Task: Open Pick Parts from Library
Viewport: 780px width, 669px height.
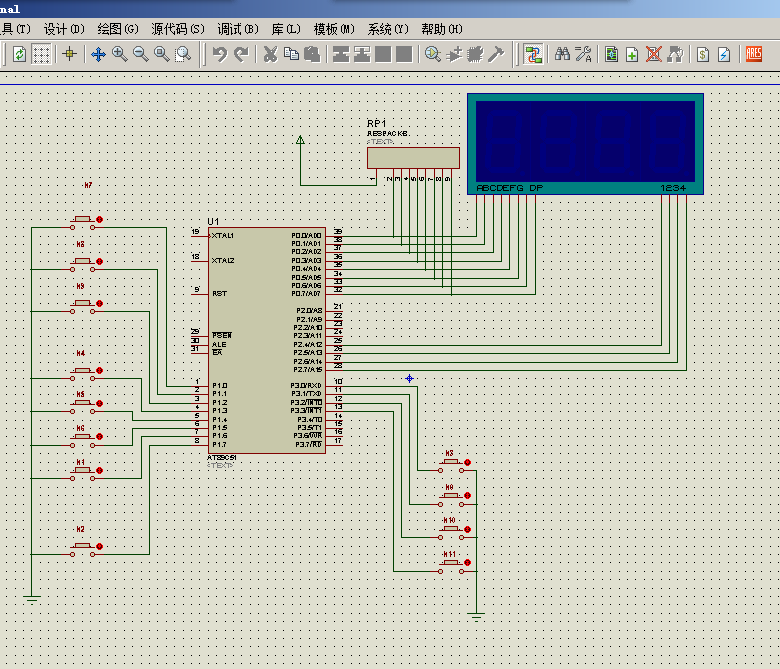Action: pyautogui.click(x=433, y=54)
